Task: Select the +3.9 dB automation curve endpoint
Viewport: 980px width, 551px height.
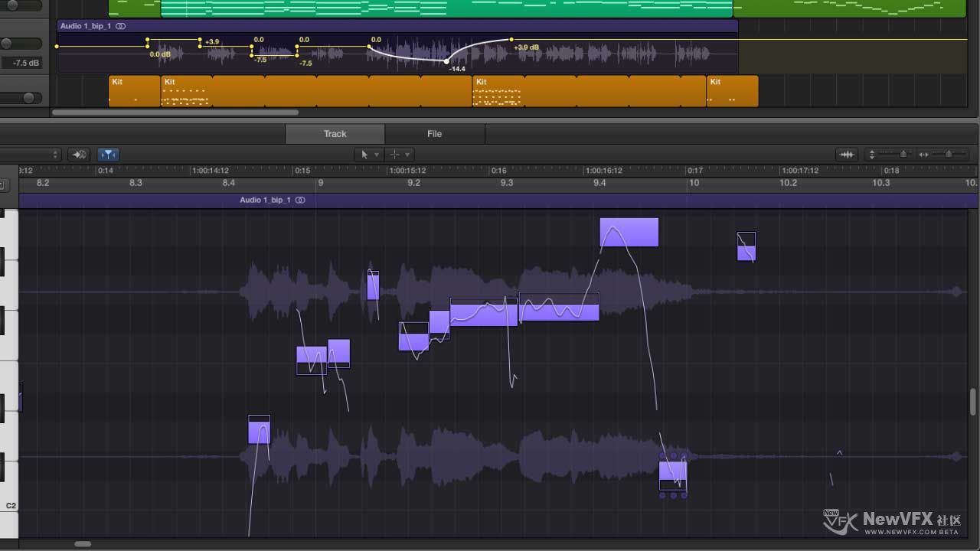Action: point(511,39)
